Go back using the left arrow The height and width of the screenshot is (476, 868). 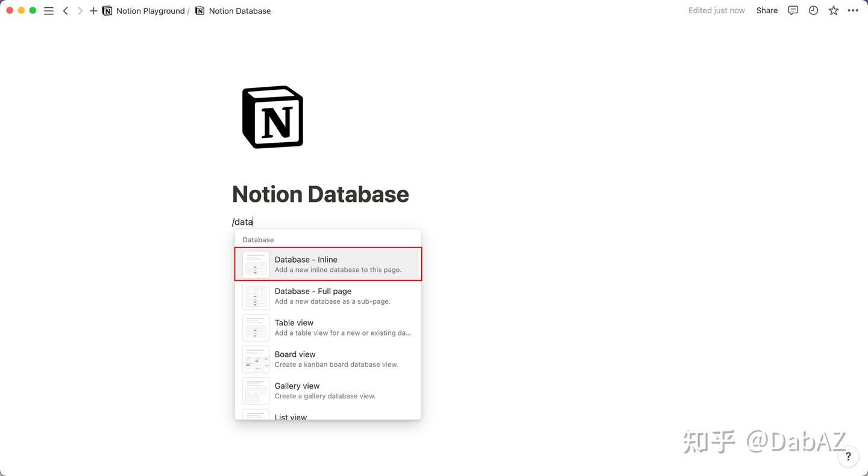tap(66, 10)
